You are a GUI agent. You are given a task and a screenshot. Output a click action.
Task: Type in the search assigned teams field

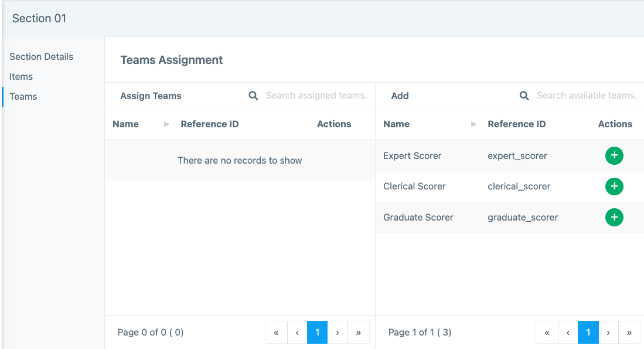tap(316, 96)
